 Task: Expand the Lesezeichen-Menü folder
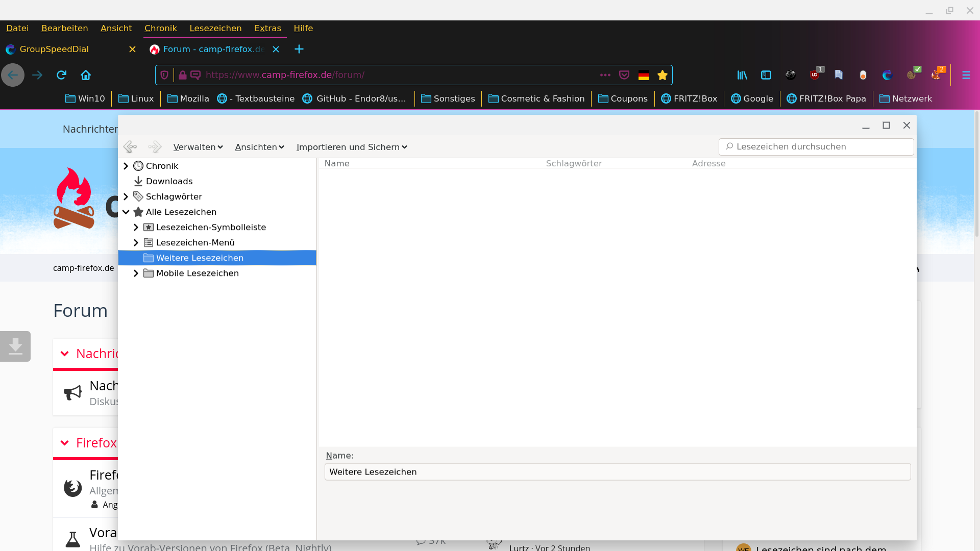[x=136, y=242]
